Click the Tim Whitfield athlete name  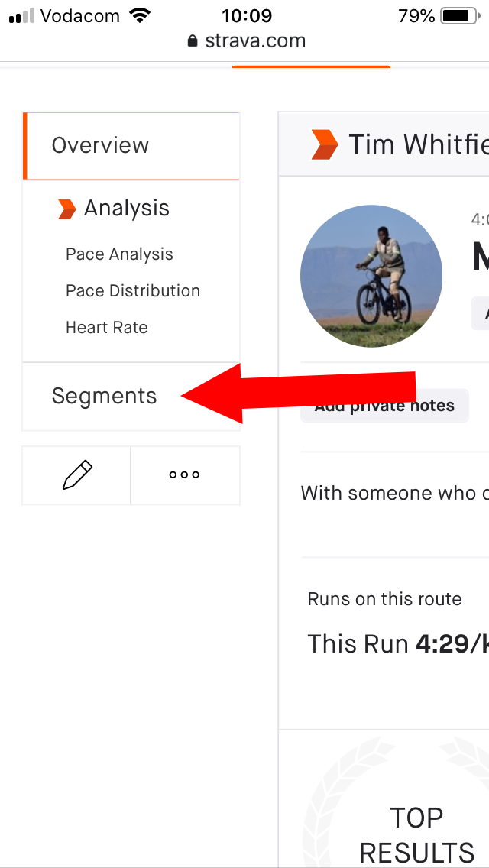pos(418,145)
